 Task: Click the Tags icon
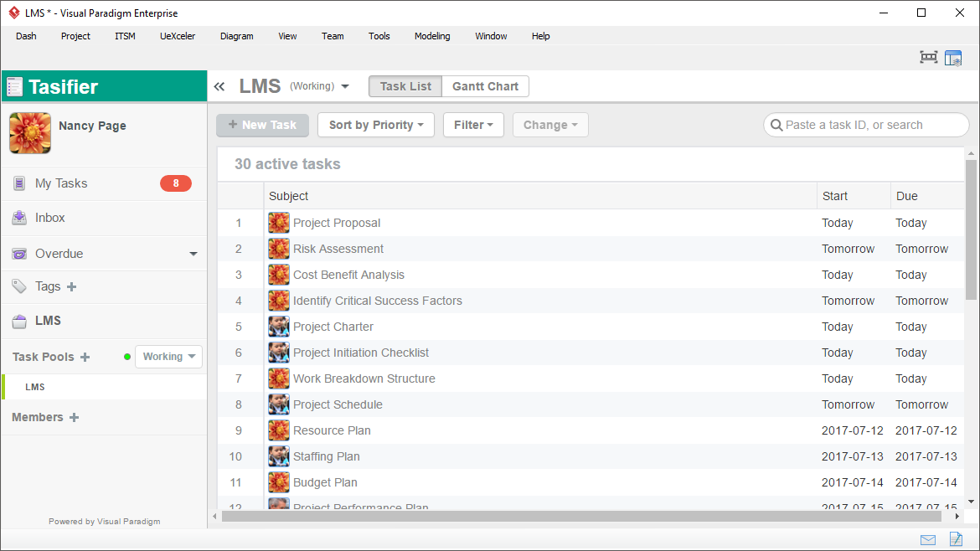[x=19, y=286]
